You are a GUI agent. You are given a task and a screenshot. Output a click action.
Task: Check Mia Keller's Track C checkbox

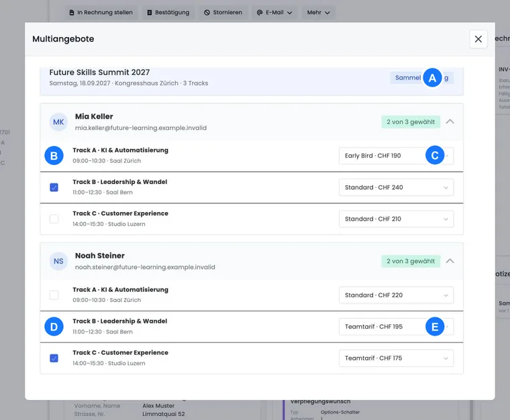(54, 219)
